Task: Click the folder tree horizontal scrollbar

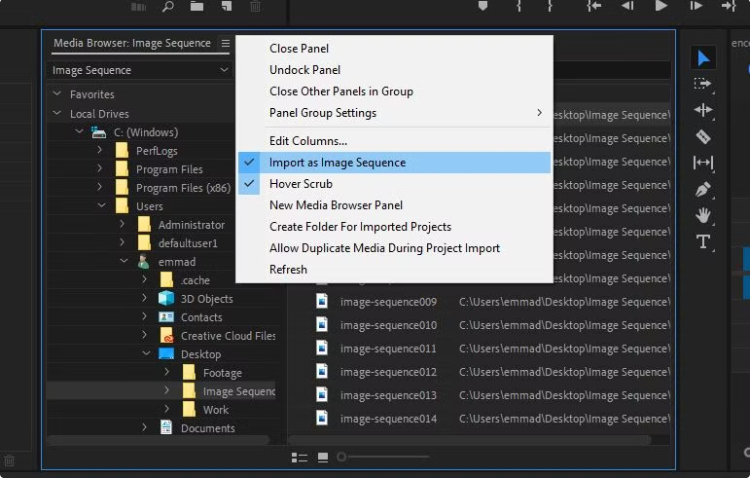Action: click(158, 439)
